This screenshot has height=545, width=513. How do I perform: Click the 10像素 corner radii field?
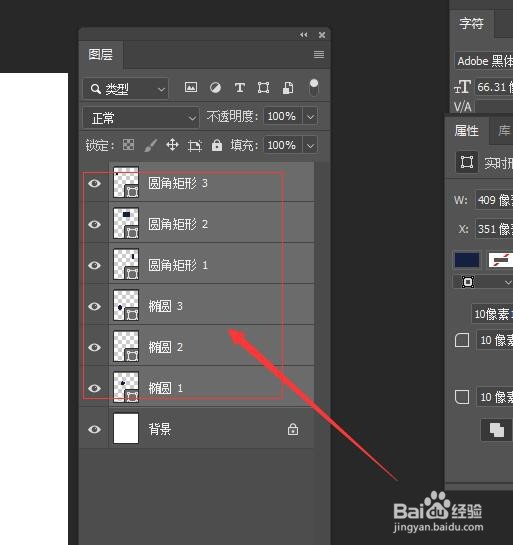(492, 314)
